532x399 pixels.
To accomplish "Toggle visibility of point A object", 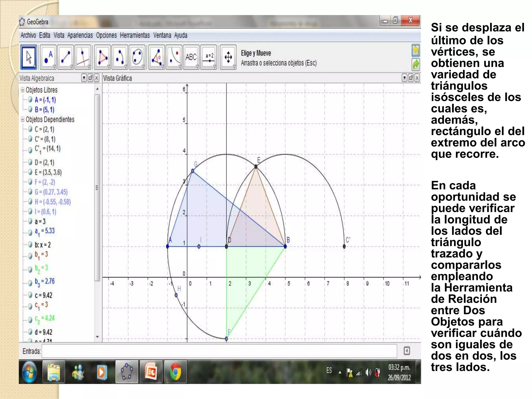I will (x=30, y=100).
